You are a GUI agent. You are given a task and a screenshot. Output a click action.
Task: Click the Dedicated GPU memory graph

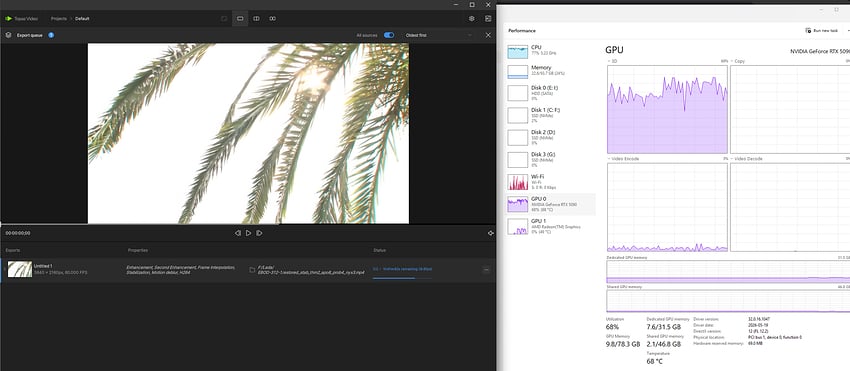click(728, 272)
